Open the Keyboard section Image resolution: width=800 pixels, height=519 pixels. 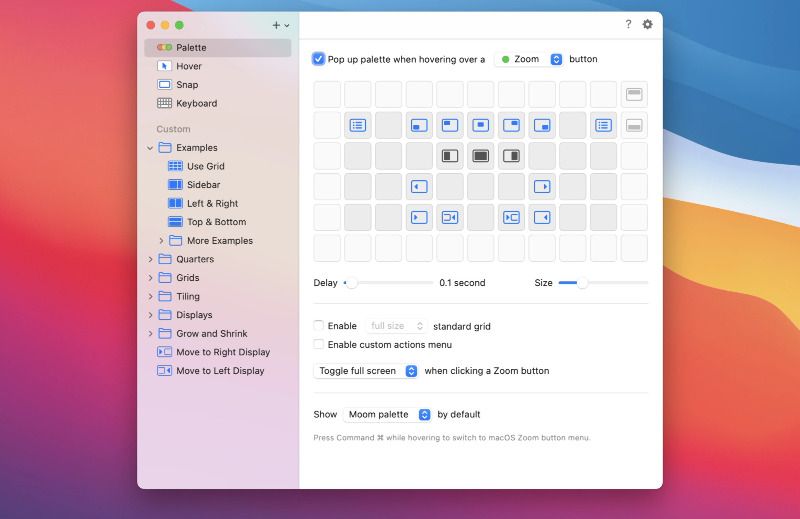coord(196,103)
